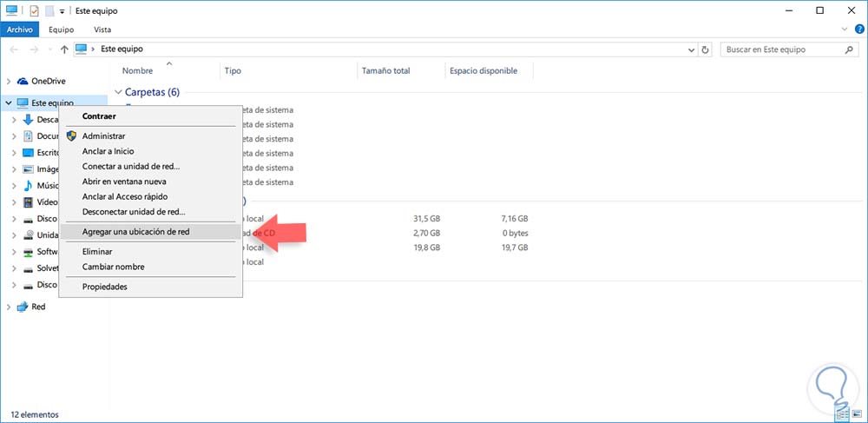Select the Descargas download arrow icon

[28, 120]
